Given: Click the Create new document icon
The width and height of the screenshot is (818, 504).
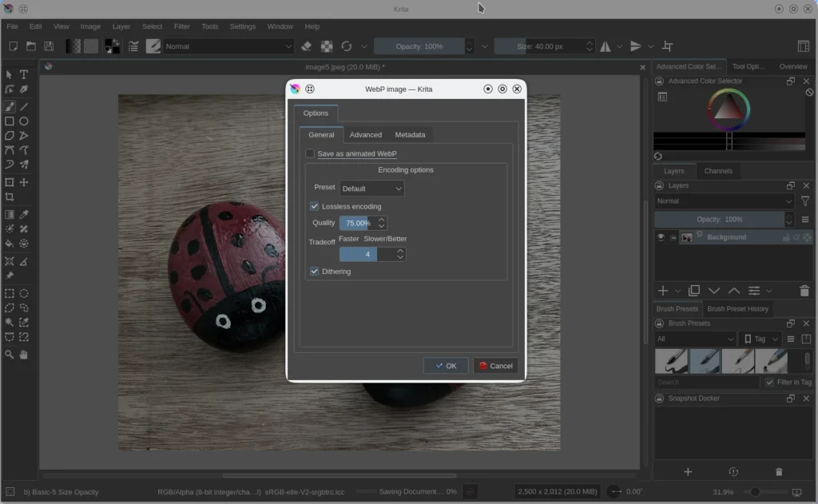Looking at the screenshot, I should pos(13,46).
